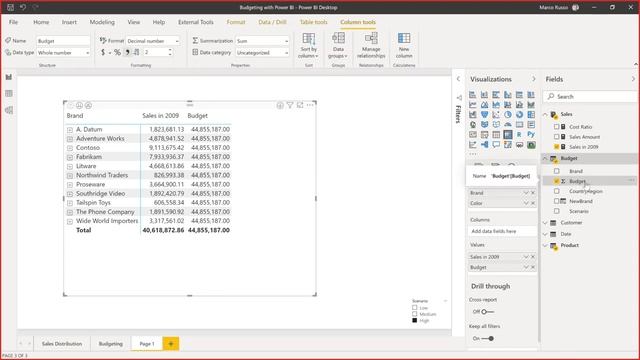
Task: Check the Sales Amount field checkbox
Action: pos(557,137)
